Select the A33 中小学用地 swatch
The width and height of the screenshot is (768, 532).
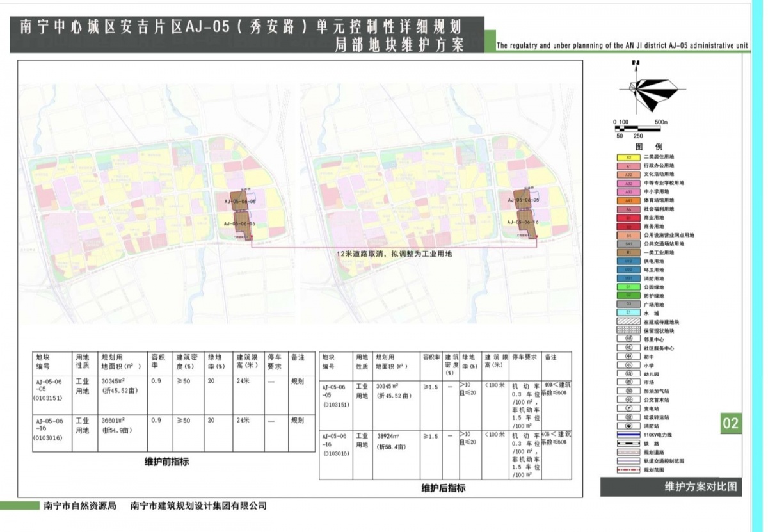pyautogui.click(x=628, y=191)
